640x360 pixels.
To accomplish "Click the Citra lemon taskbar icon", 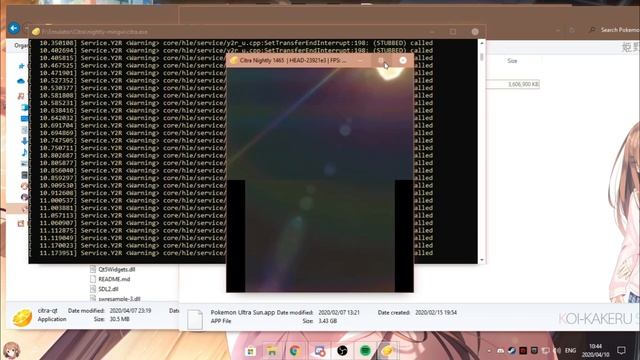I will click(387, 351).
